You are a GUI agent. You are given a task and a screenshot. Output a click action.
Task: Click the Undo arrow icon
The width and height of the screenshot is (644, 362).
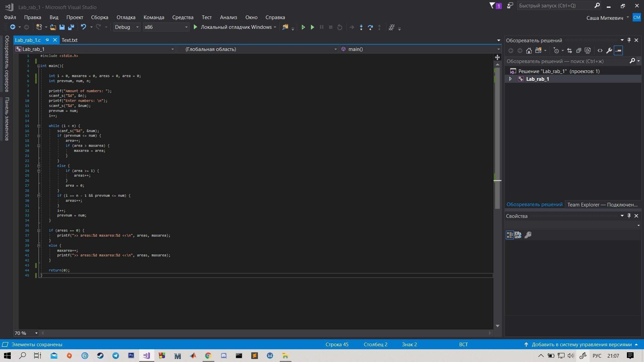tap(84, 27)
